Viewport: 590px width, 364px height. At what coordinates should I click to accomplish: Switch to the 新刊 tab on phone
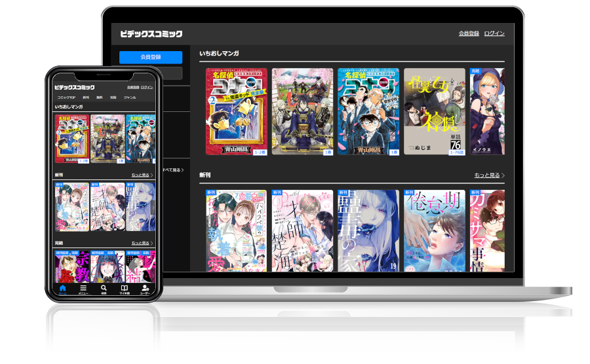[x=86, y=98]
